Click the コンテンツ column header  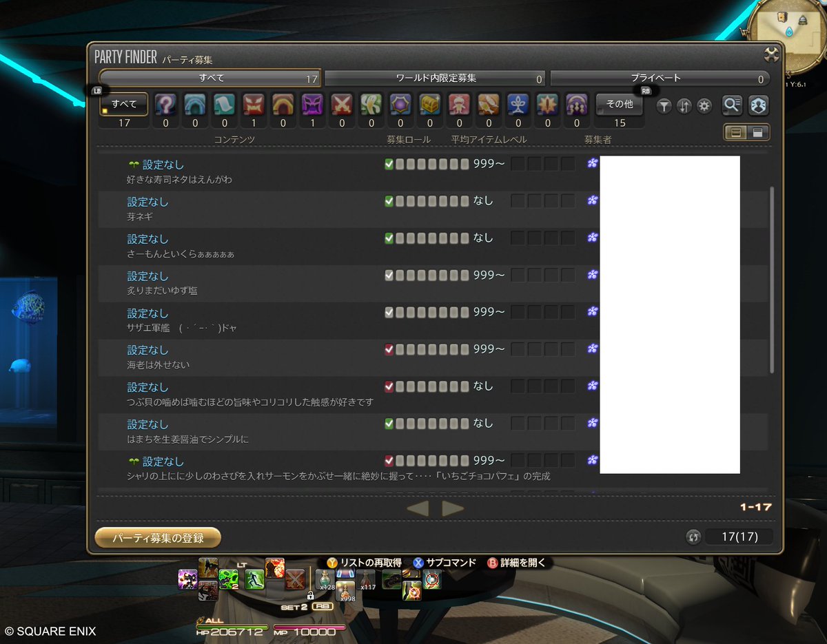pyautogui.click(x=235, y=140)
